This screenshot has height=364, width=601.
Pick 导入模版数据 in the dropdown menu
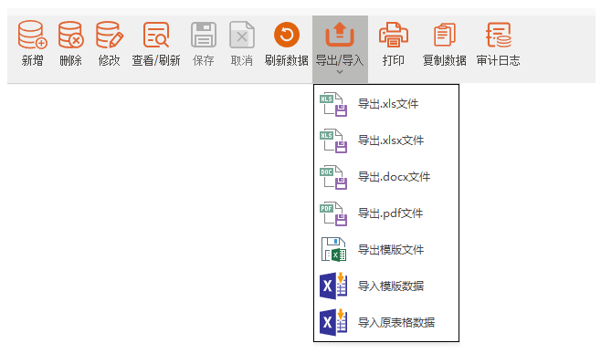pos(386,286)
